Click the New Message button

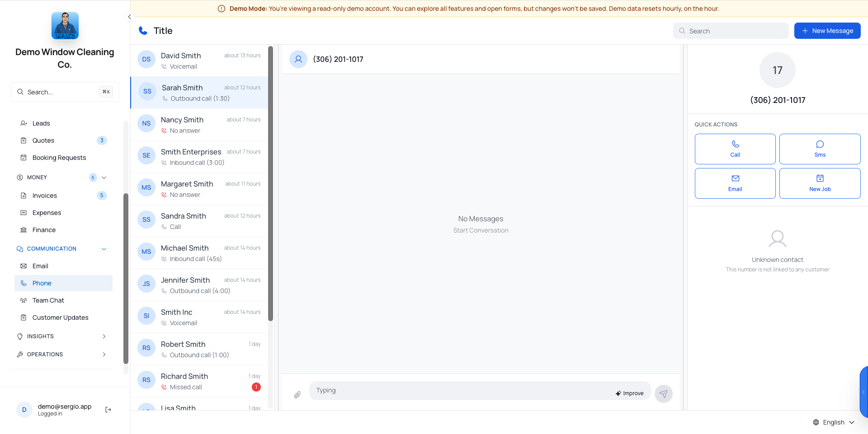click(x=827, y=31)
